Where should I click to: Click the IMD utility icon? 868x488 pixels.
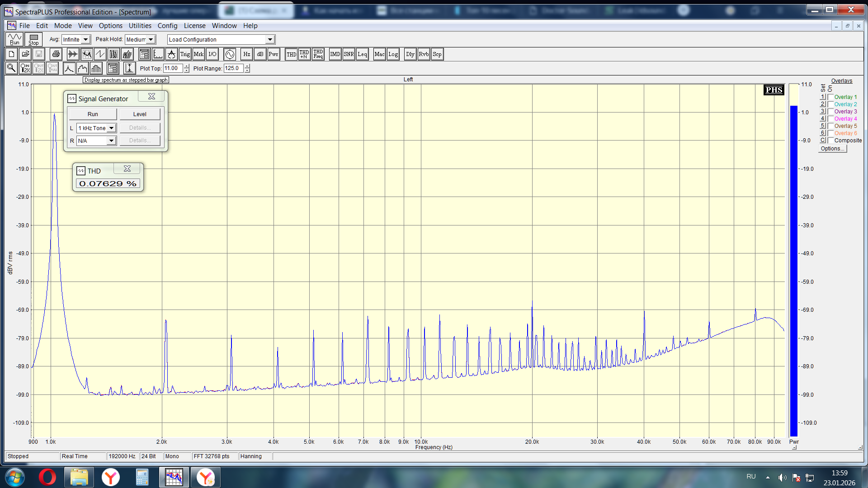click(335, 54)
